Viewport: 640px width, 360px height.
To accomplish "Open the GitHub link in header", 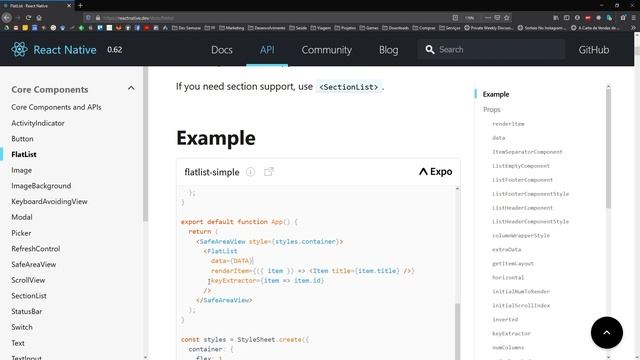I will coord(593,50).
